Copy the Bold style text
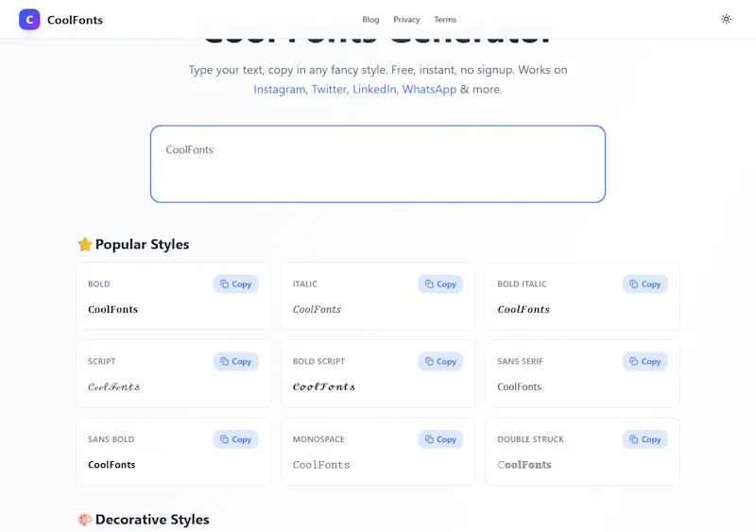Screen dimensions: 756x532 (x=235, y=284)
